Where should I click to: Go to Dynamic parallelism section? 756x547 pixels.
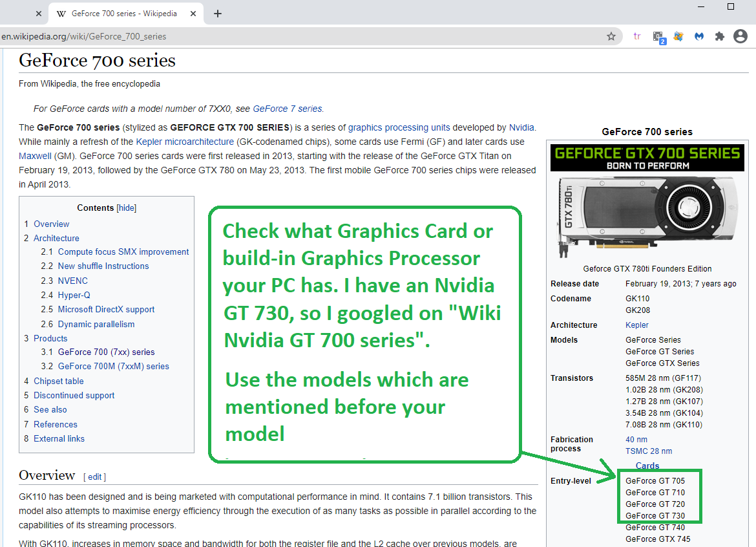click(x=96, y=324)
